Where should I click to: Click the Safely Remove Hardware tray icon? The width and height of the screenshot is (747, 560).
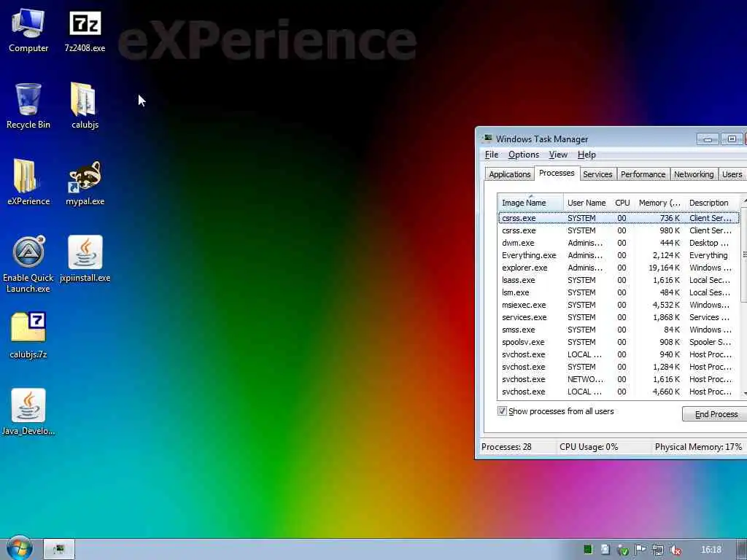tap(623, 550)
